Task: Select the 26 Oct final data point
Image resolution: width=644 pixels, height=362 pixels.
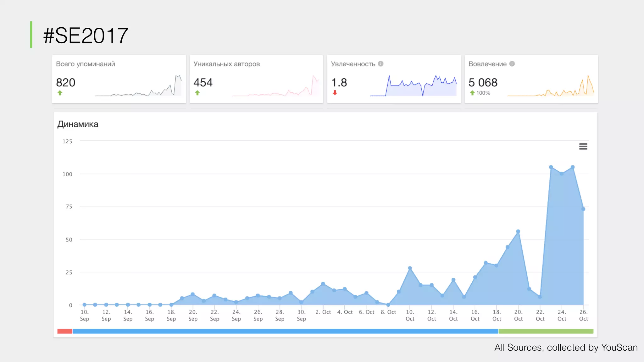Action: click(583, 209)
